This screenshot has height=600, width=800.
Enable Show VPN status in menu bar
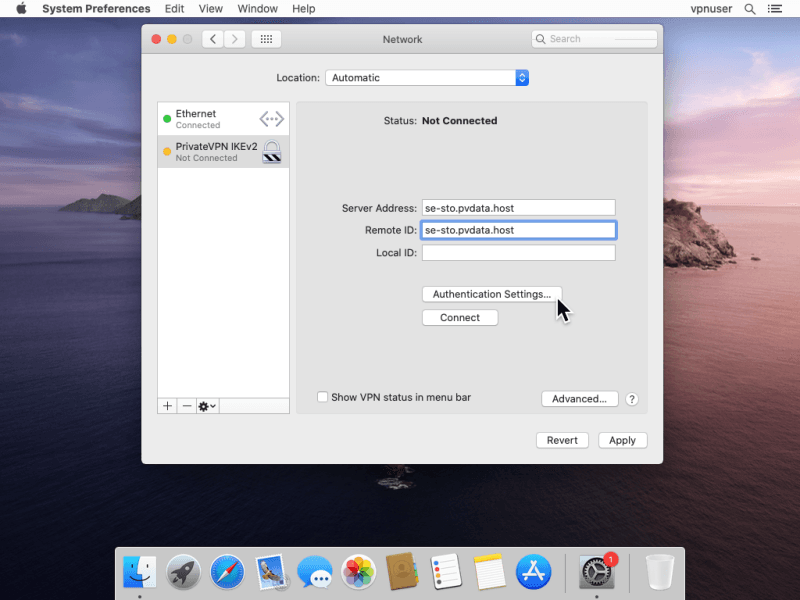(323, 397)
